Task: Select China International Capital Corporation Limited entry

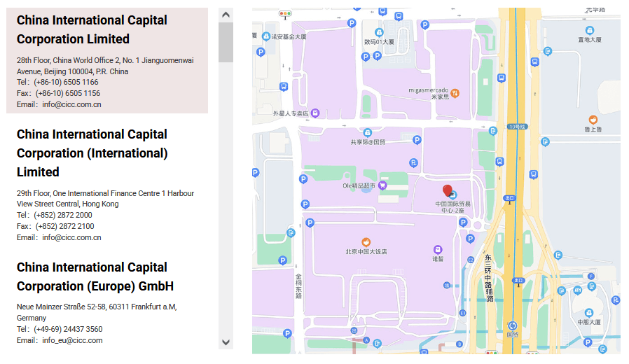Action: pyautogui.click(x=107, y=60)
